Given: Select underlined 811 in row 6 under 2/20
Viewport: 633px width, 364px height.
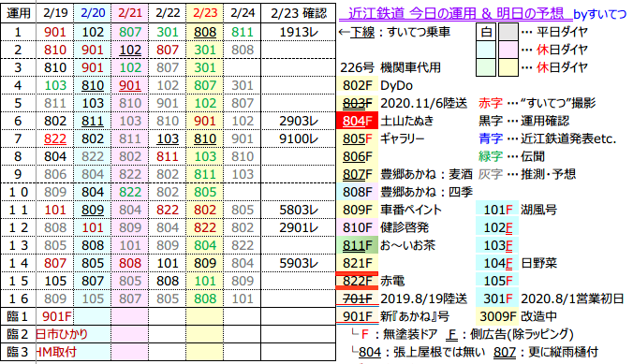Looking at the screenshot, I should [93, 121].
